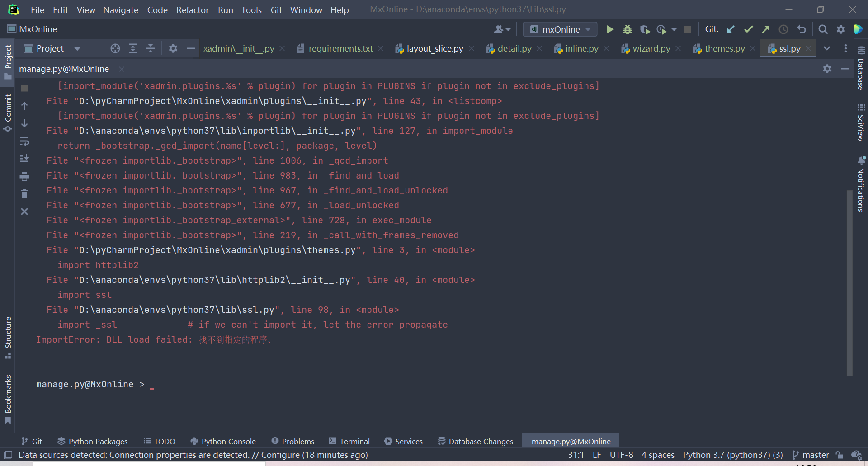Click the console vertical scrollbar
Viewport: 868px width, 466px height.
[849, 282]
